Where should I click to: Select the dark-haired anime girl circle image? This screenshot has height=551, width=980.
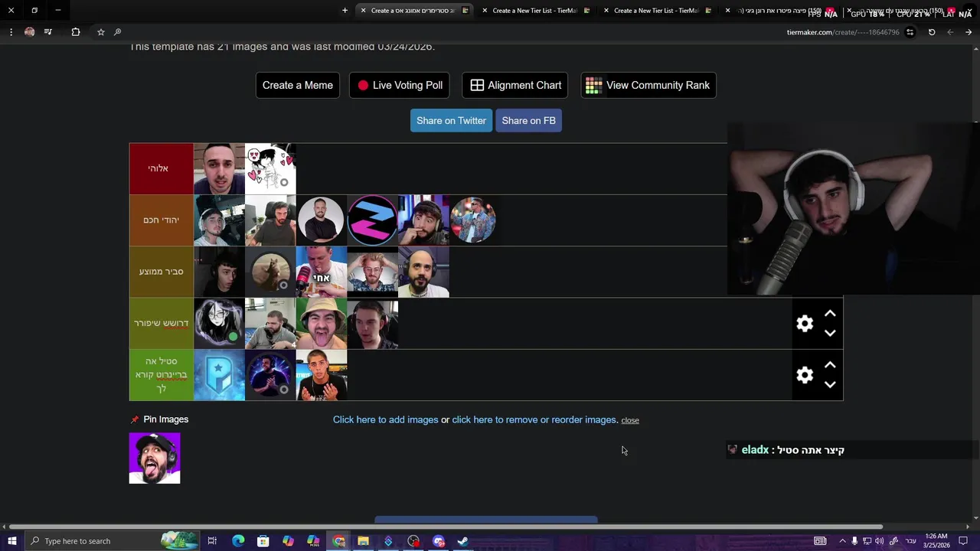click(x=219, y=324)
